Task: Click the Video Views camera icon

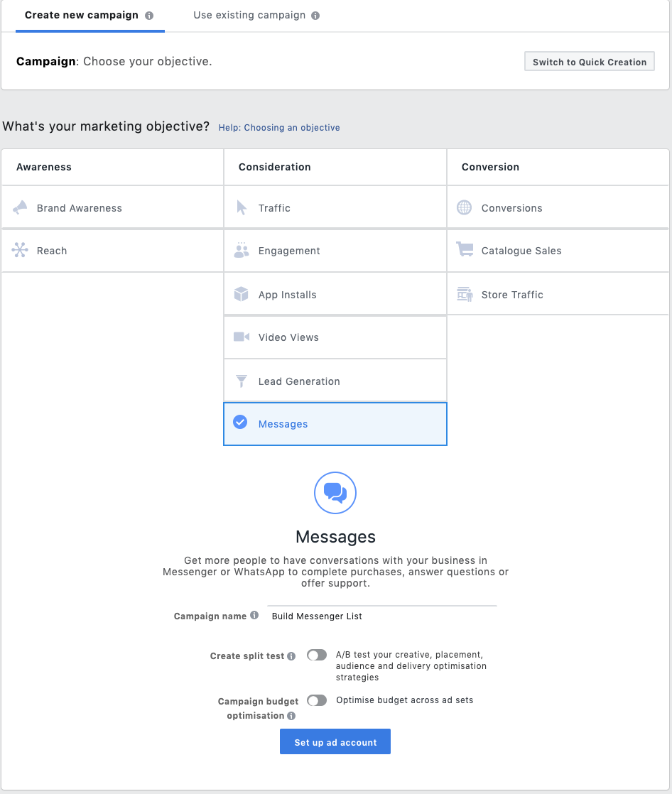Action: pyautogui.click(x=242, y=337)
